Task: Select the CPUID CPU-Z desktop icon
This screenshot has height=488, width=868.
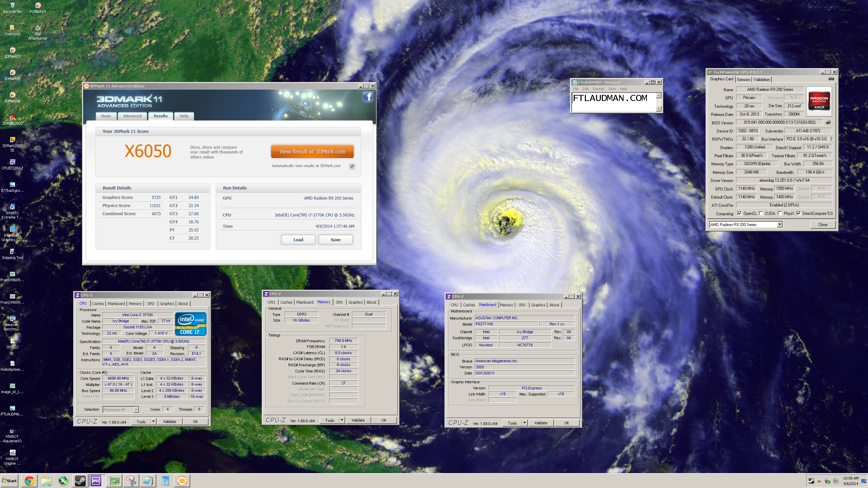Action: [x=12, y=164]
